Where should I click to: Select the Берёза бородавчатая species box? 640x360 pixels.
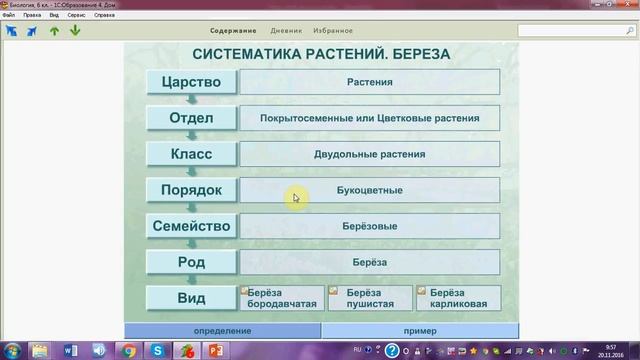click(x=282, y=298)
